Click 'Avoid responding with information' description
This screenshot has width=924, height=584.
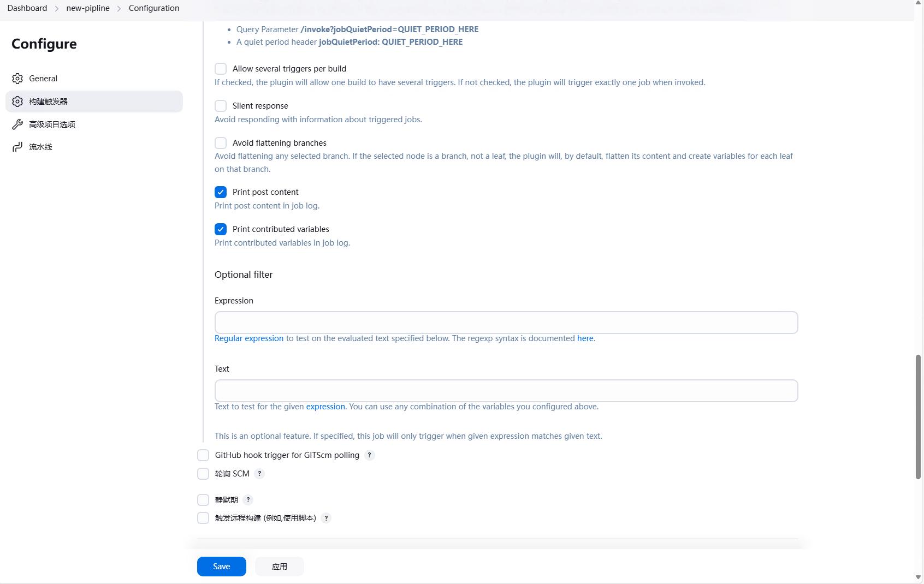[318, 120]
